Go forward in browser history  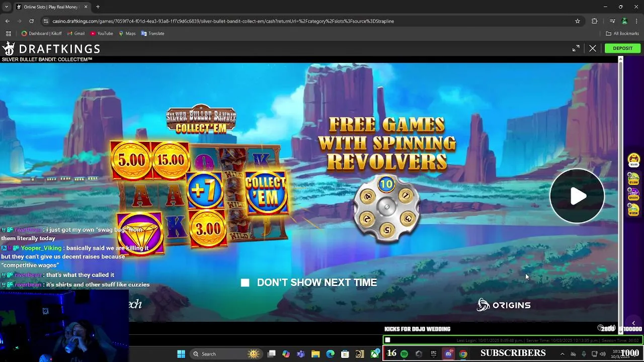20,21
